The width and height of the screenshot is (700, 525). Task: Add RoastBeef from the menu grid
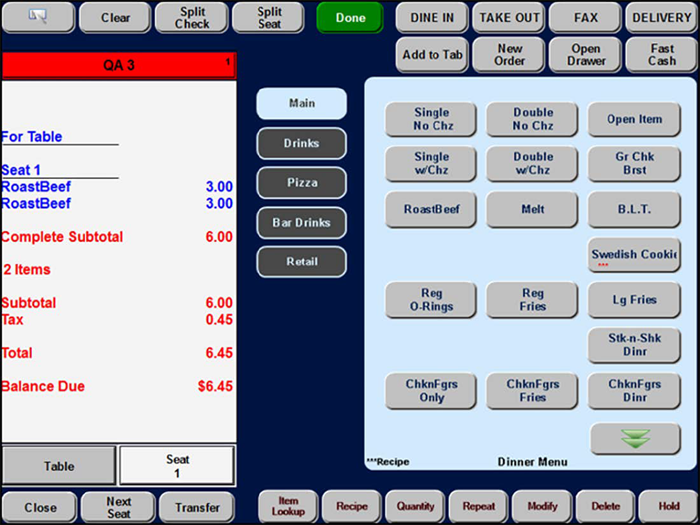tap(431, 209)
